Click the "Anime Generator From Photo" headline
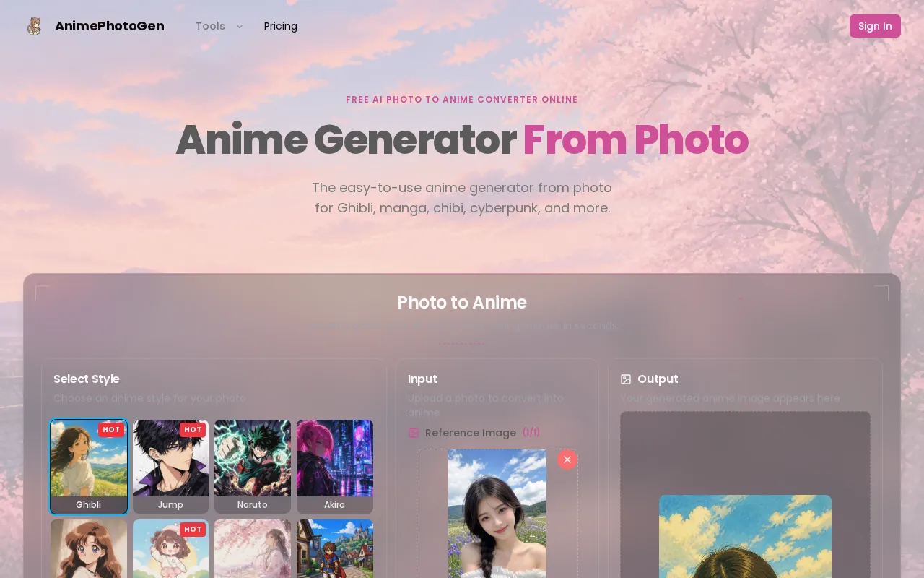Image resolution: width=924 pixels, height=578 pixels. [462, 139]
